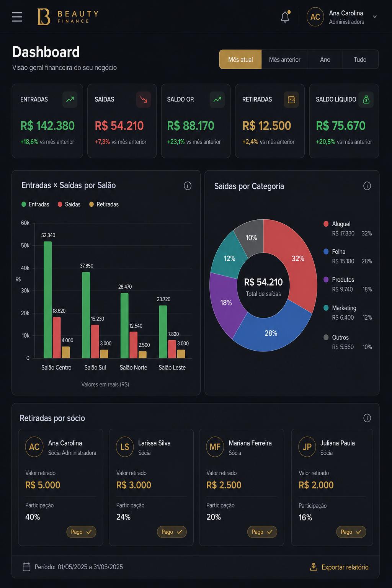Click the Exportar relatório link
The height and width of the screenshot is (588, 392).
(x=345, y=567)
